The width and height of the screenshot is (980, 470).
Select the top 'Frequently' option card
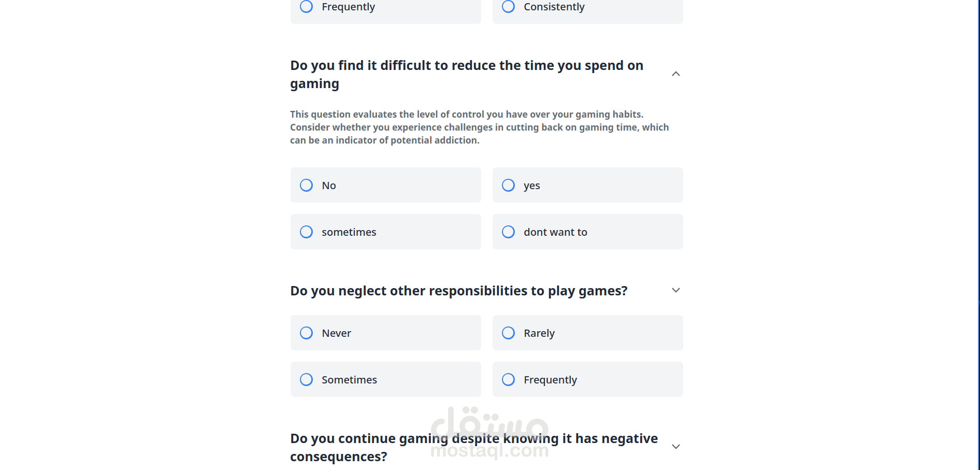click(x=385, y=10)
